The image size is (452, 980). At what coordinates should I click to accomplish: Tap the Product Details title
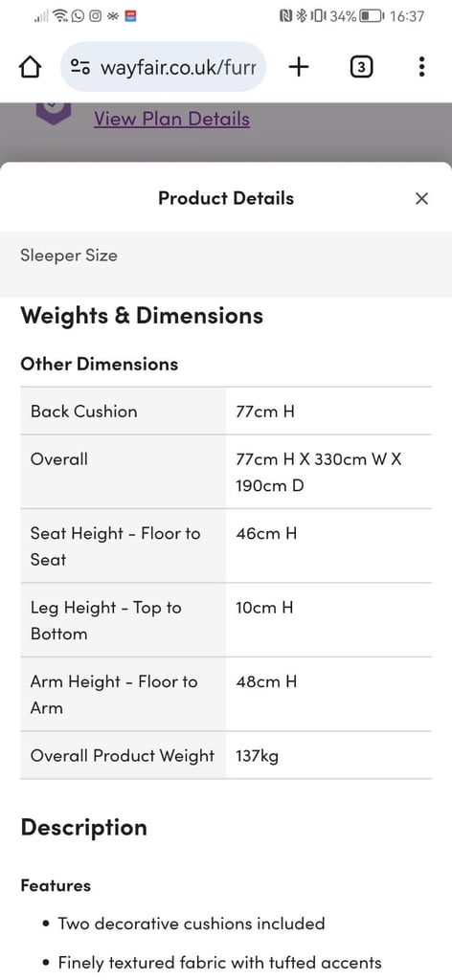pos(226,198)
